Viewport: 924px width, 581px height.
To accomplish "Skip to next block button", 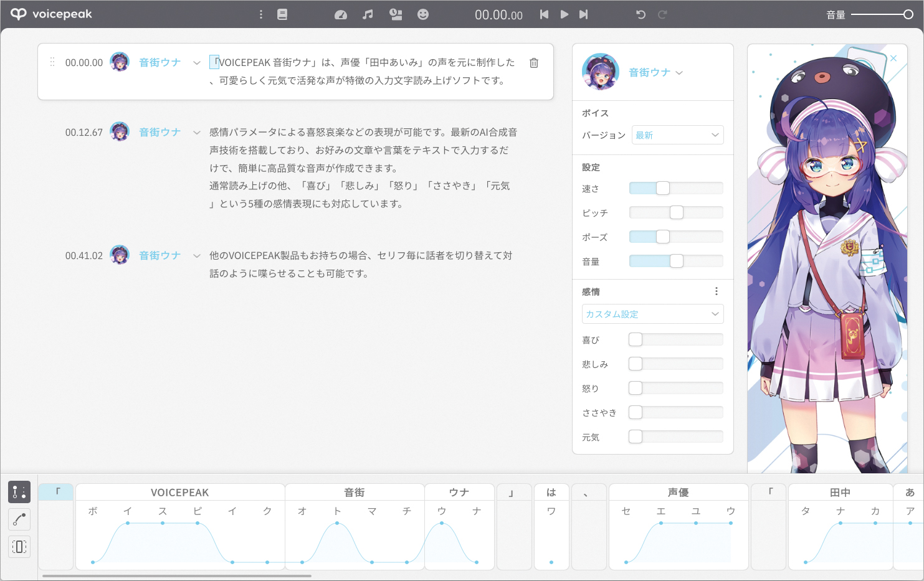I will click(x=583, y=14).
